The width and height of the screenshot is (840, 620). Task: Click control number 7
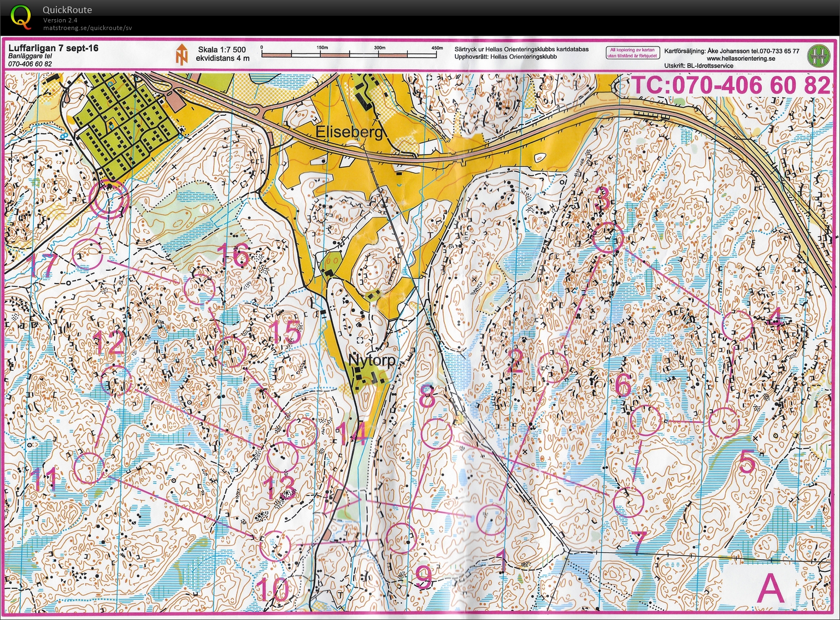coord(639,541)
